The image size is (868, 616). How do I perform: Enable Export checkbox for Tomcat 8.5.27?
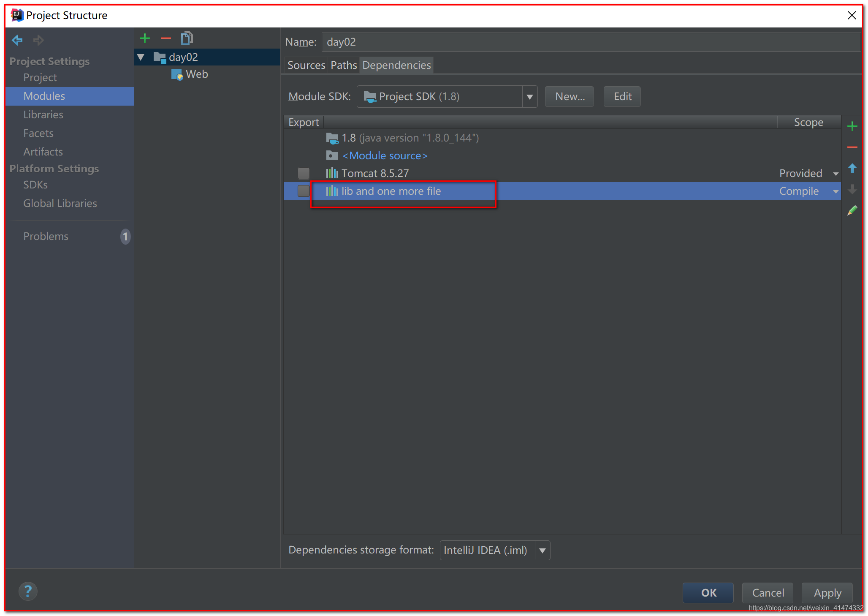click(x=304, y=173)
